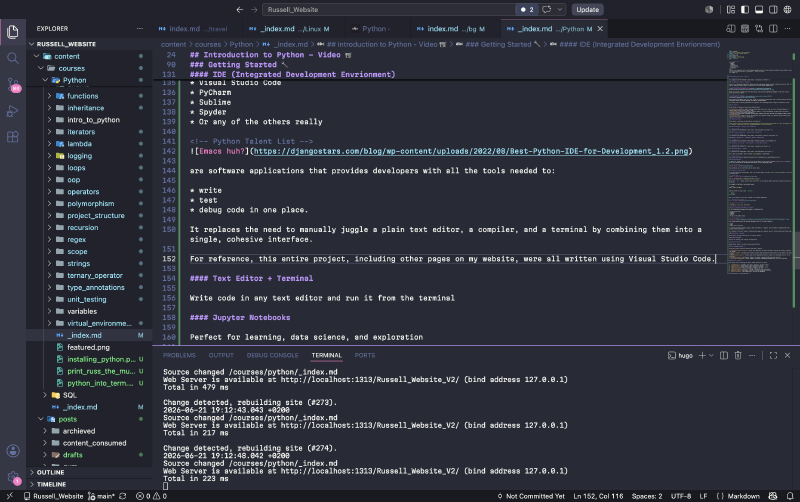Click the Update button
800x502 pixels.
pyautogui.click(x=587, y=9)
